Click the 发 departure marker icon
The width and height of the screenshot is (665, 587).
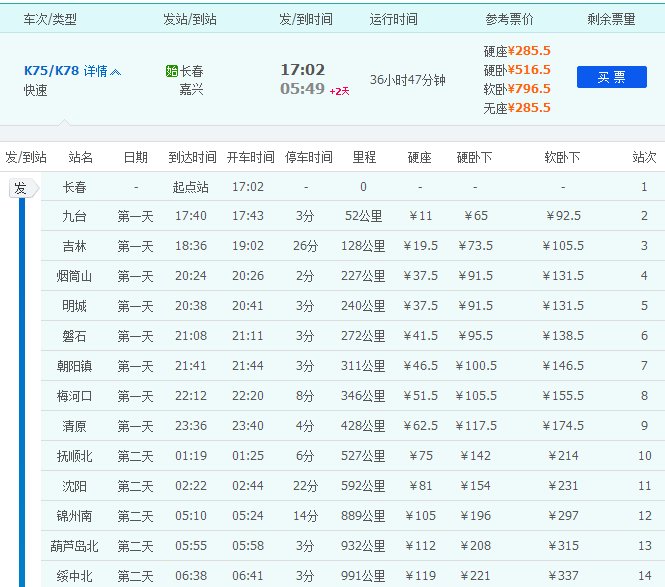23,188
